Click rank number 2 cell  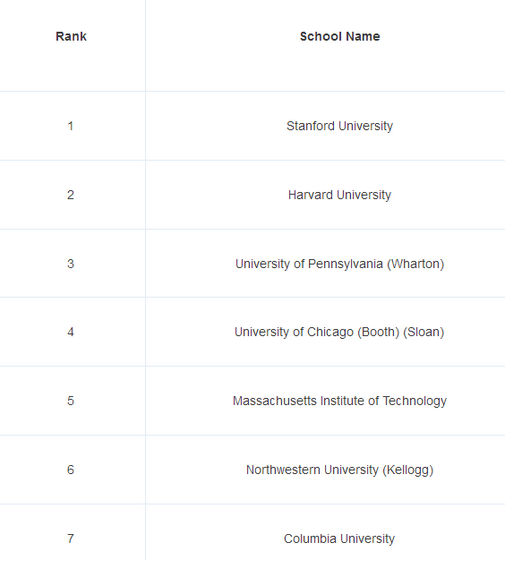71,197
